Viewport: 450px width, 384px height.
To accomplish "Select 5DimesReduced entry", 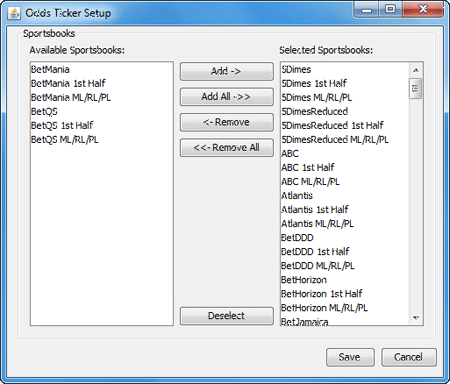I will (345, 111).
